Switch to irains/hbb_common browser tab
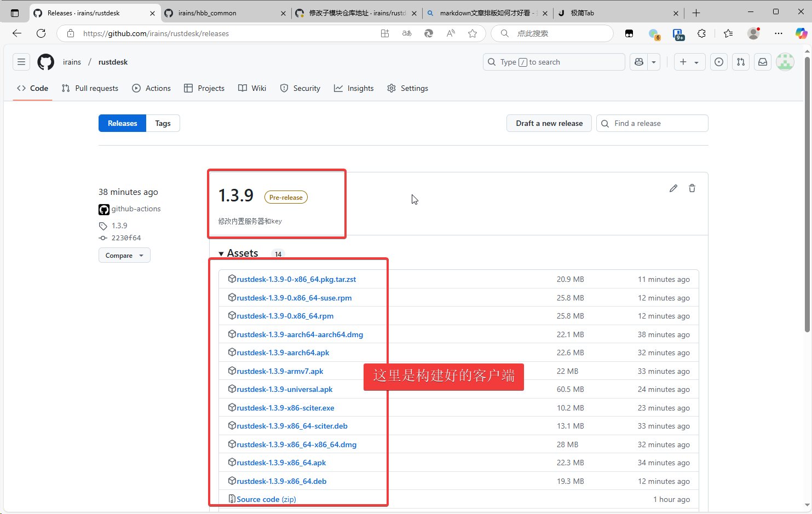Screen dimensions: 812x514 coord(207,13)
